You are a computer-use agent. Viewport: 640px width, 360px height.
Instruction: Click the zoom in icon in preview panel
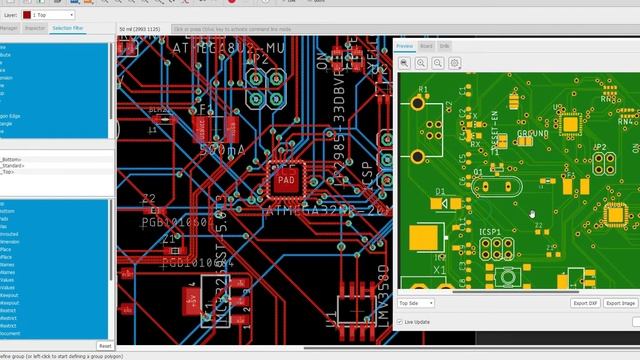coord(421,63)
